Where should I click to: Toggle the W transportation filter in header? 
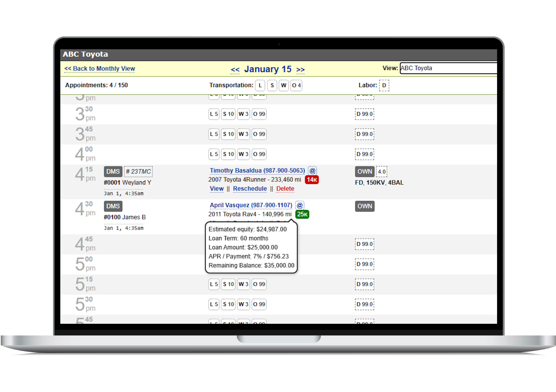coord(284,86)
